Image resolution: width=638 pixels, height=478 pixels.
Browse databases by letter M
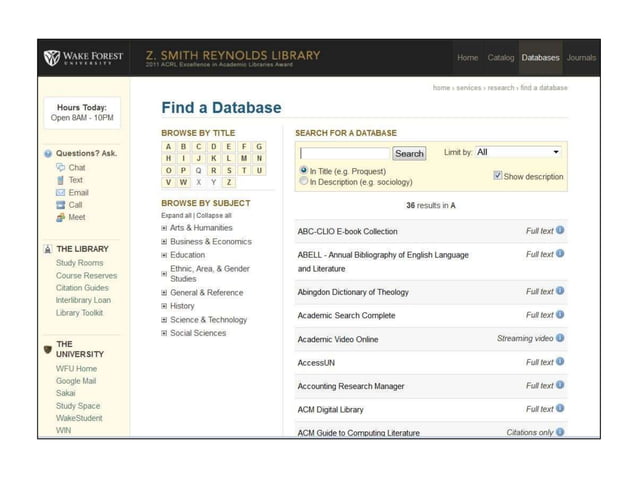tap(246, 158)
